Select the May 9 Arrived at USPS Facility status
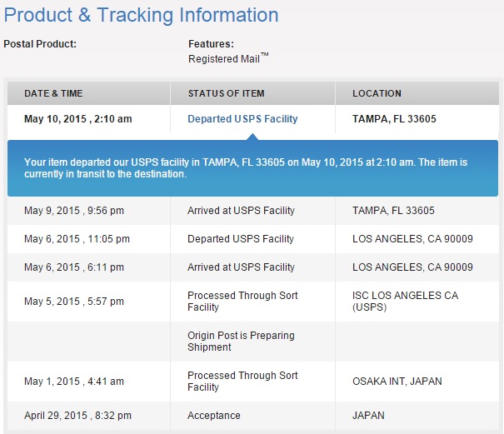This screenshot has height=434, width=504. (241, 211)
